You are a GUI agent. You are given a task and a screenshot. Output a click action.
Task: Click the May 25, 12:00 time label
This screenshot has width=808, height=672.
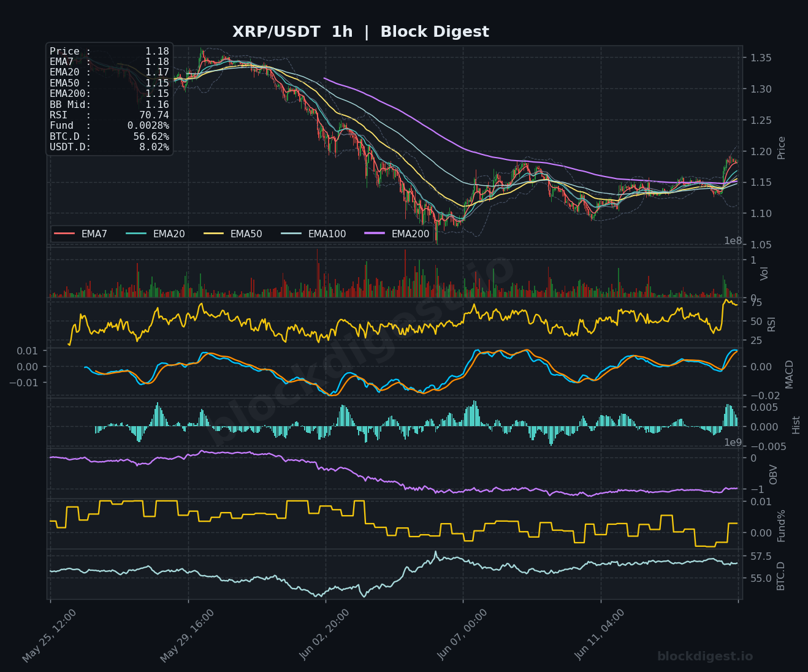pos(50,636)
